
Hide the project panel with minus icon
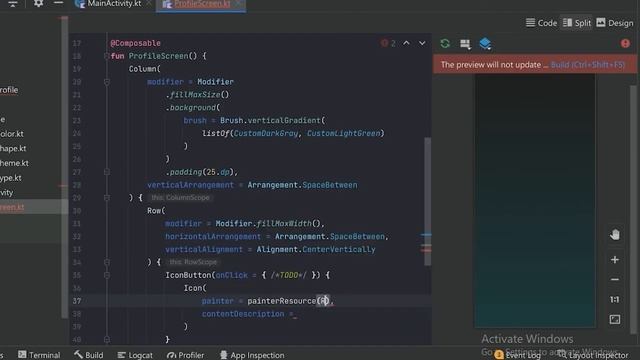point(58,3)
